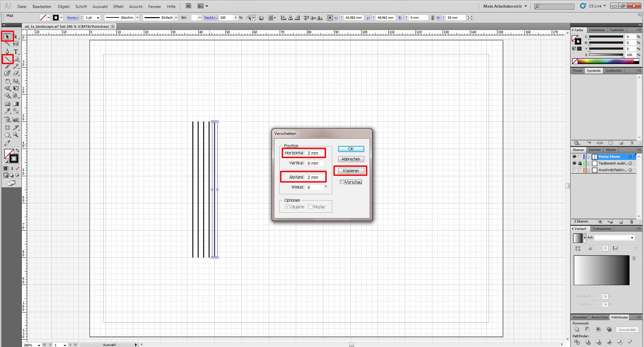
Task: Open the Effekt menu
Action: pyautogui.click(x=118, y=6)
